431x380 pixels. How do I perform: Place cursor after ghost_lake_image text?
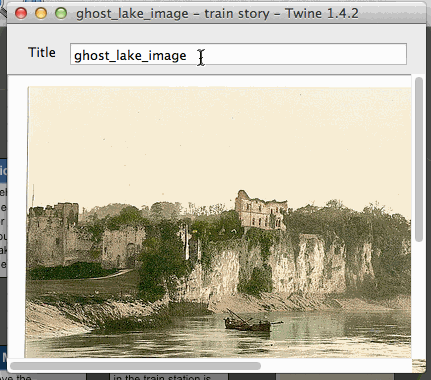(187, 55)
